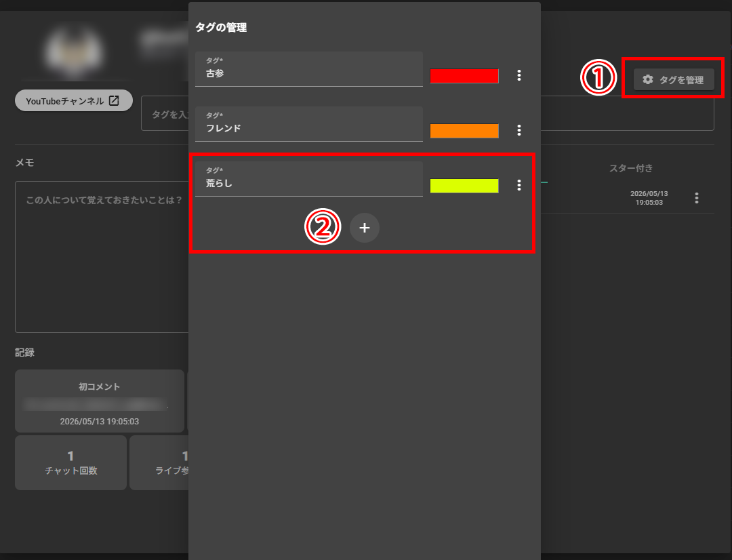Click the 記録 section heading
The image size is (732, 560).
click(25, 353)
